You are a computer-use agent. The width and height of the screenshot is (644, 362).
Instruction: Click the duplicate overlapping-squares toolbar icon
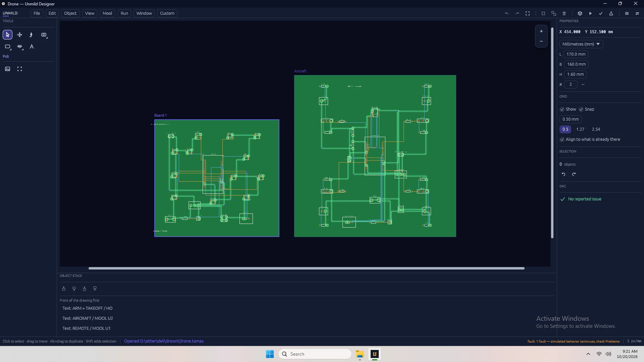coord(554,13)
